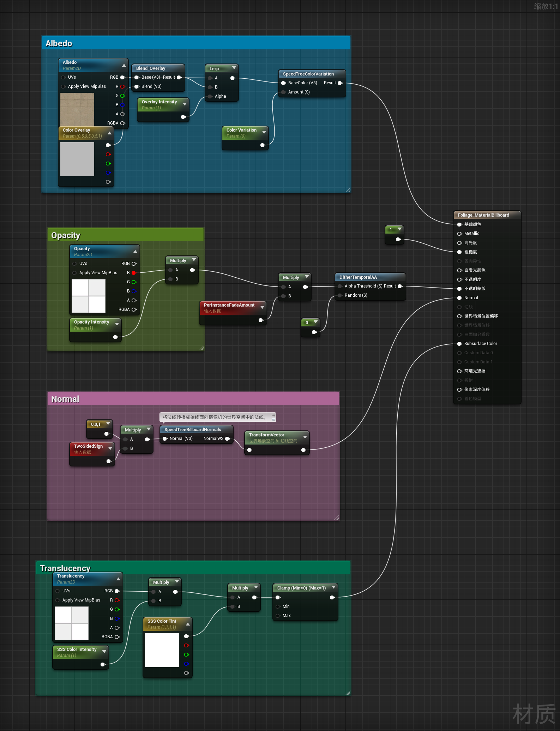
Task: Click the 基础颜色 input pin
Action: click(x=460, y=224)
